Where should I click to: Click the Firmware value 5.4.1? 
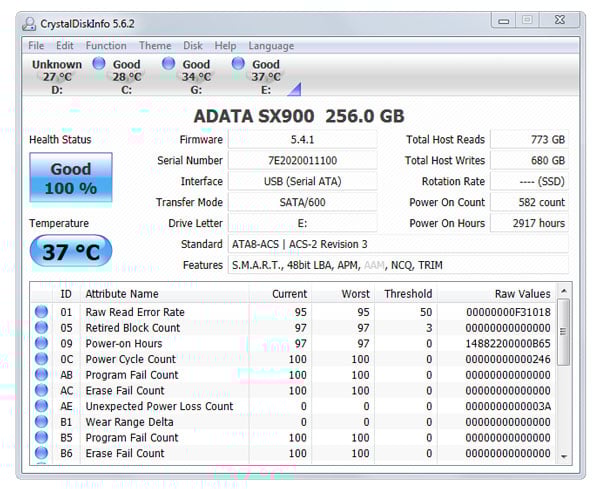tap(302, 139)
